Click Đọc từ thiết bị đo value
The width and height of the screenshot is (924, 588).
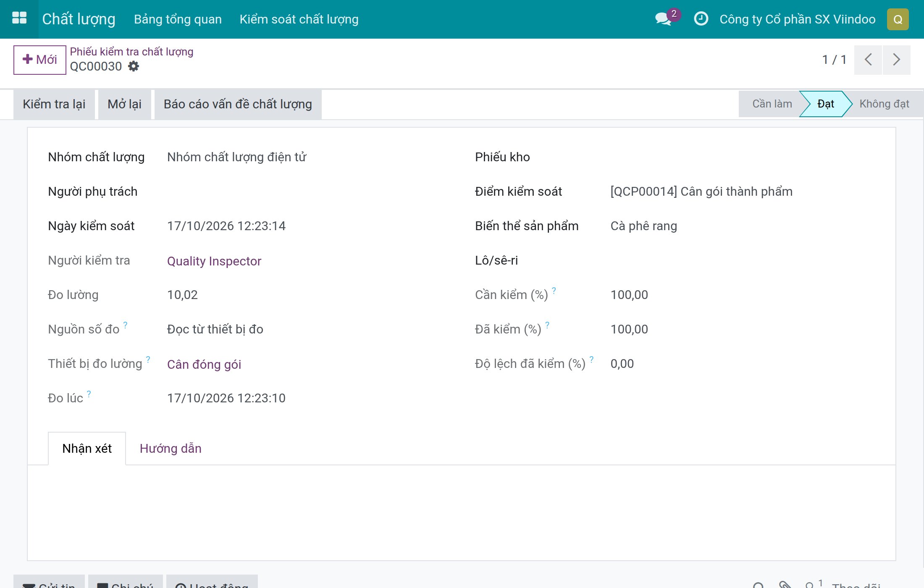tap(215, 329)
